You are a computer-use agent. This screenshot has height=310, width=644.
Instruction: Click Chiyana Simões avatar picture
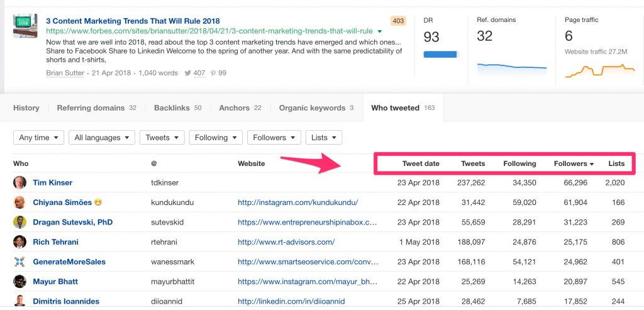click(x=19, y=202)
